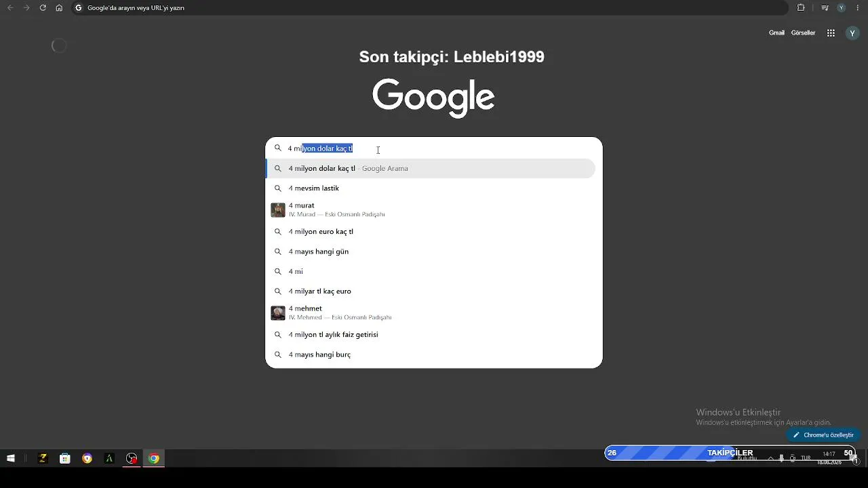
Task: Open the Google account avatar Y
Action: [x=852, y=33]
